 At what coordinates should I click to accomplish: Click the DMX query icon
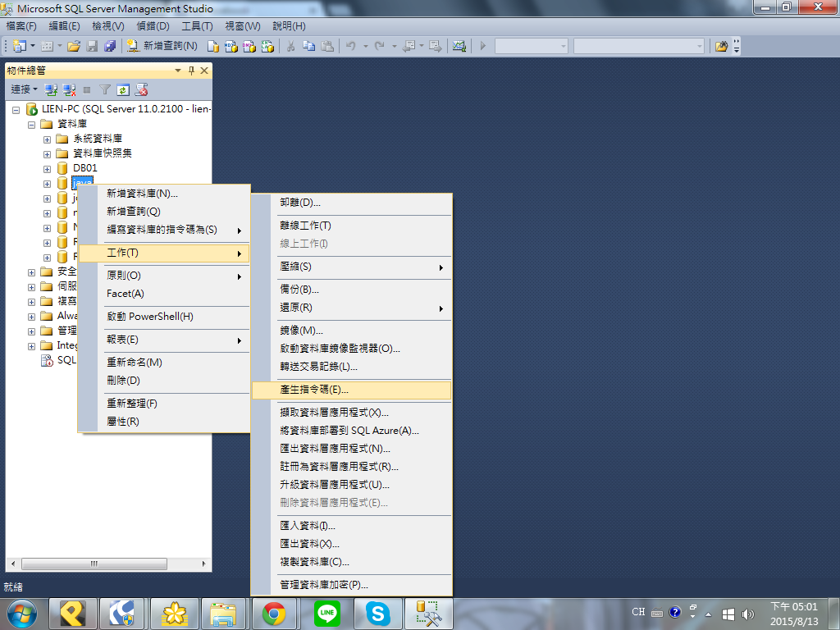(x=249, y=47)
